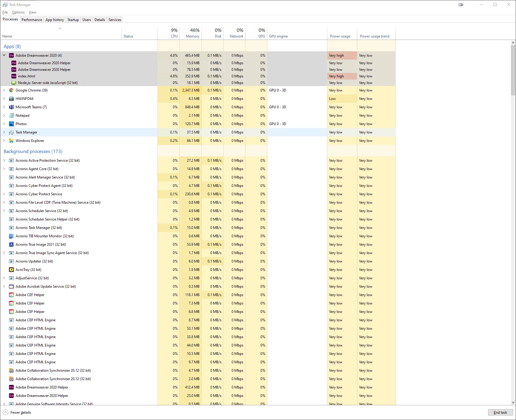Click the index.html Dreamweaver icon
Image resolution: width=516 pixels, height=420 pixels.
pos(14,76)
